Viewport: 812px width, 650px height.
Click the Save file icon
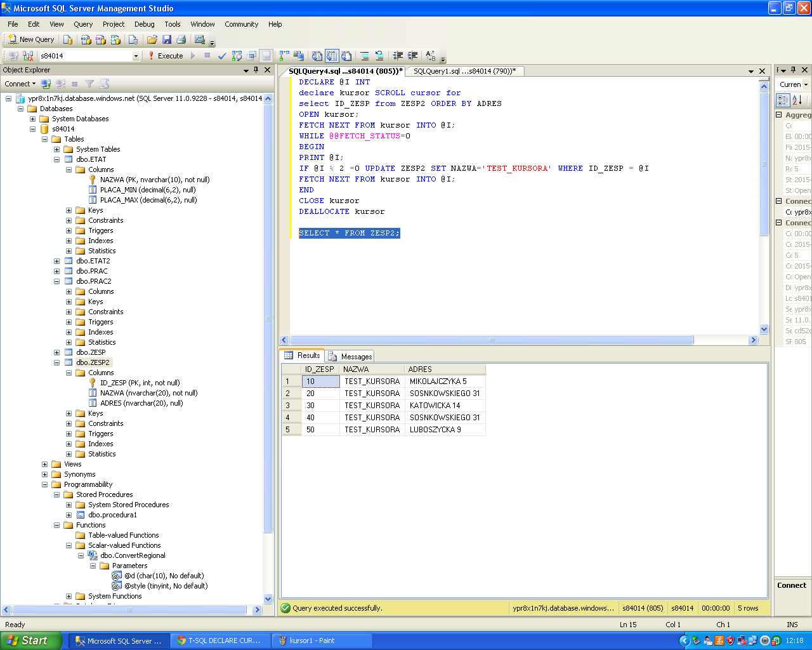point(167,39)
